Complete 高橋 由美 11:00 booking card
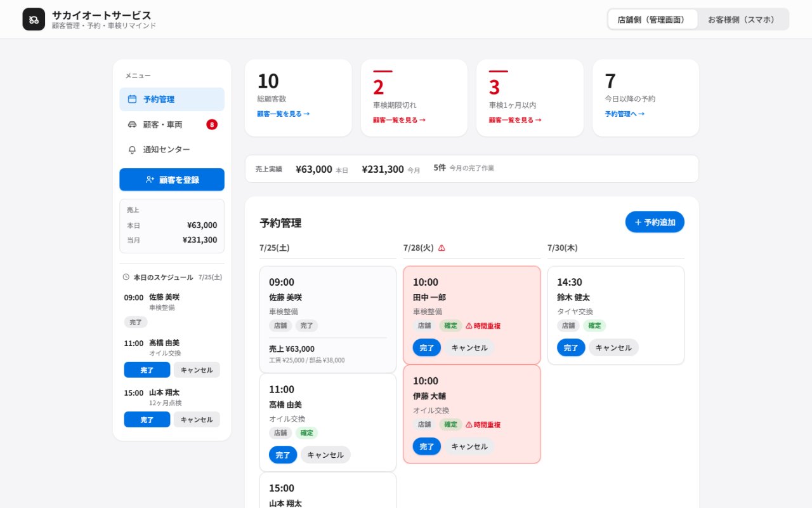The width and height of the screenshot is (812, 508). click(283, 455)
